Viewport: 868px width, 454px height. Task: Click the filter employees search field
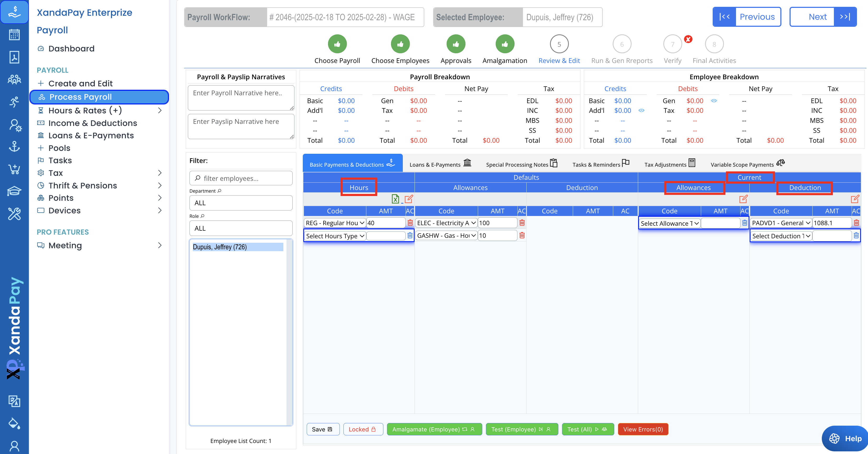241,178
